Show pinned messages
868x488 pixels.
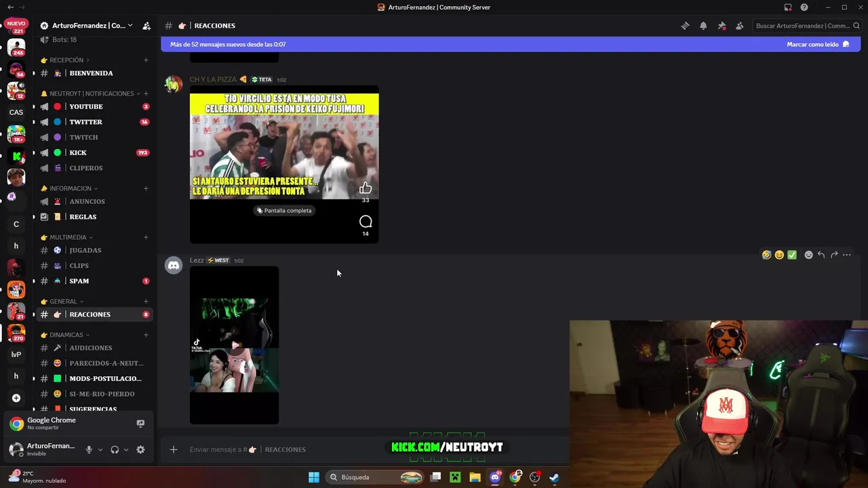tap(722, 26)
